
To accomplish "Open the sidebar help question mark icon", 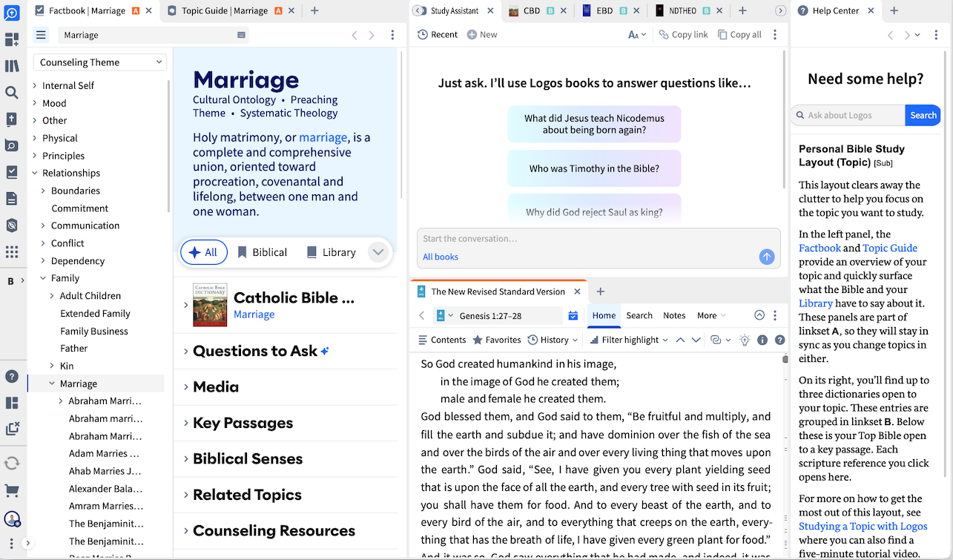I will point(12,377).
